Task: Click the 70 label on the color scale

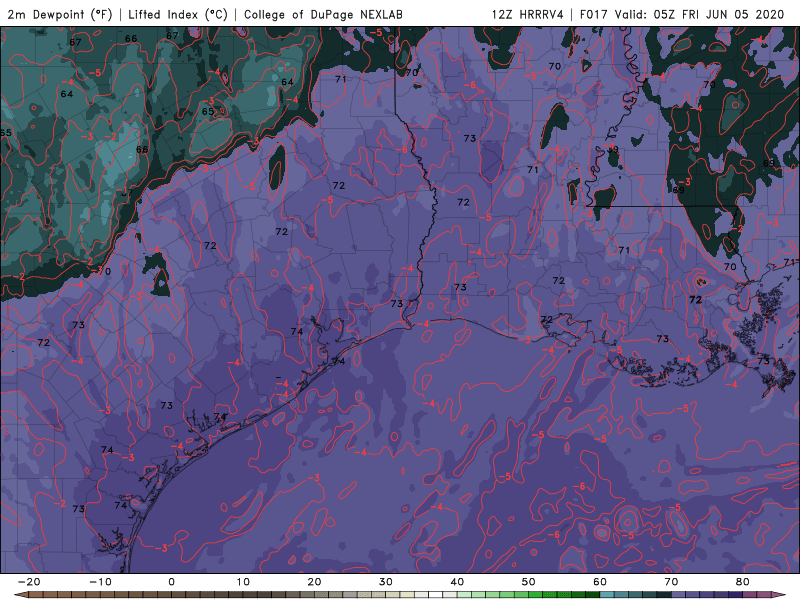Action: click(671, 582)
